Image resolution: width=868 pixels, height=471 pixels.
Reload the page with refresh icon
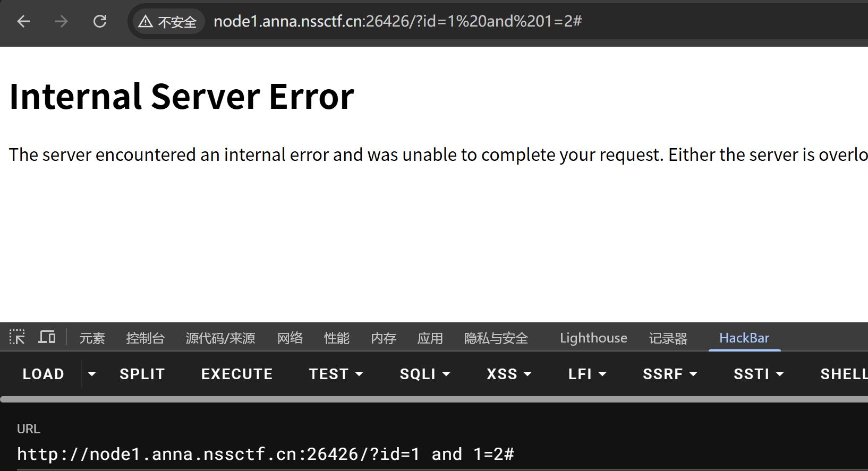[100, 21]
